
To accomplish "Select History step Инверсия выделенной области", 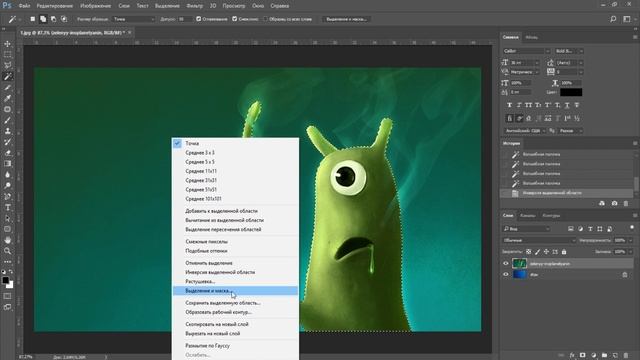I will click(x=567, y=193).
